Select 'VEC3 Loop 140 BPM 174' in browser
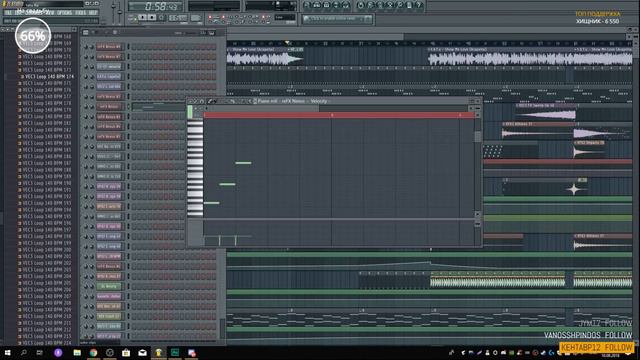 coord(49,76)
